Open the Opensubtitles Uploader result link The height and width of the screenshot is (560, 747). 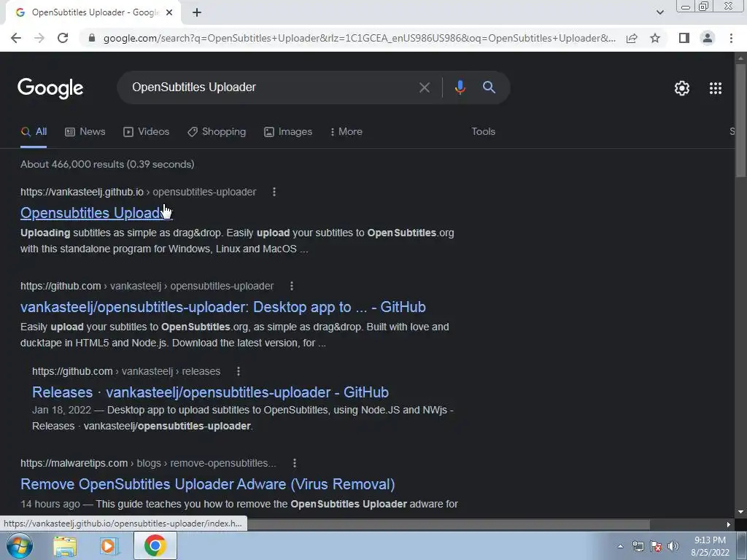point(96,213)
